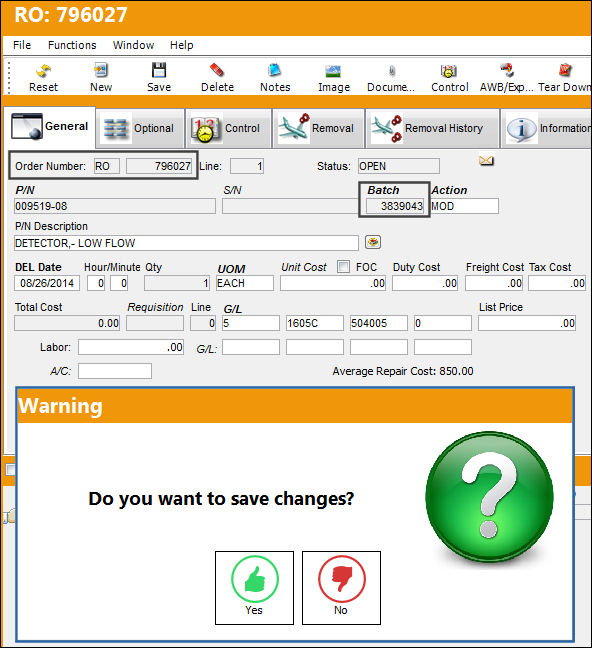The height and width of the screenshot is (648, 592).
Task: Click the G/L field showing 504005
Action: pyautogui.click(x=379, y=323)
